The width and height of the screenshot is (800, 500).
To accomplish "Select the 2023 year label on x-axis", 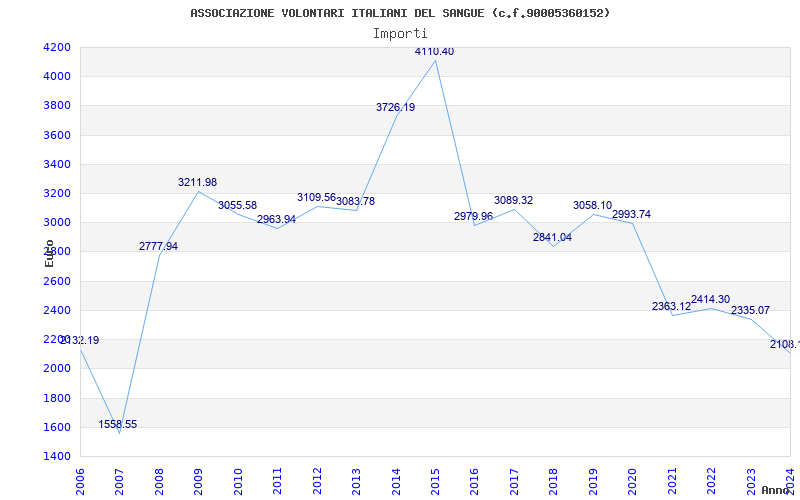I will (x=752, y=482).
